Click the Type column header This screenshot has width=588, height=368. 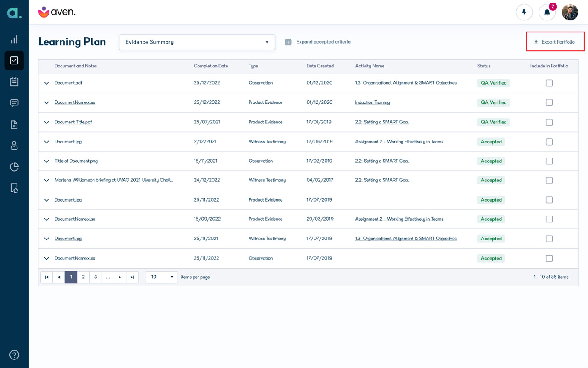pyautogui.click(x=253, y=66)
